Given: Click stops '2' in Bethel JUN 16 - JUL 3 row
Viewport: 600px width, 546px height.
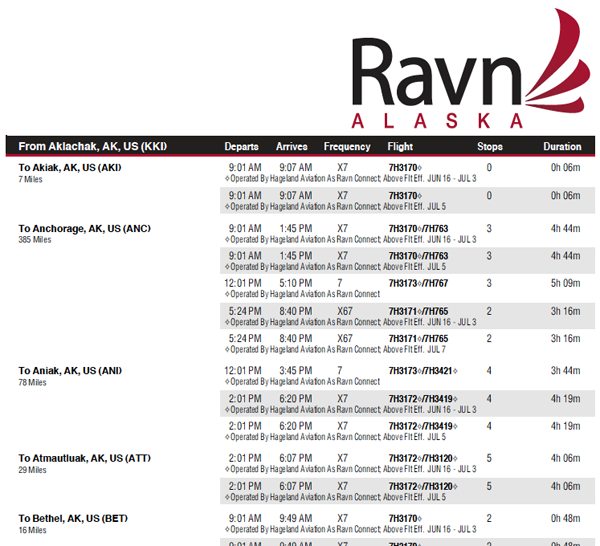Looking at the screenshot, I should click(489, 518).
